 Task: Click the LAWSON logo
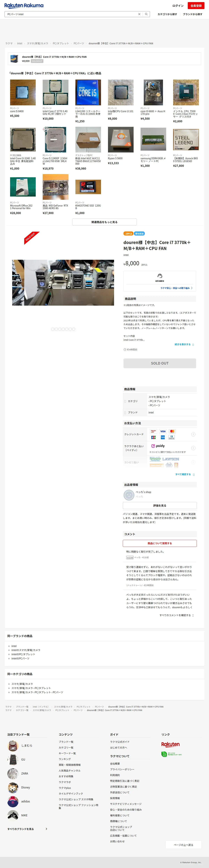pyautogui.click(x=171, y=459)
